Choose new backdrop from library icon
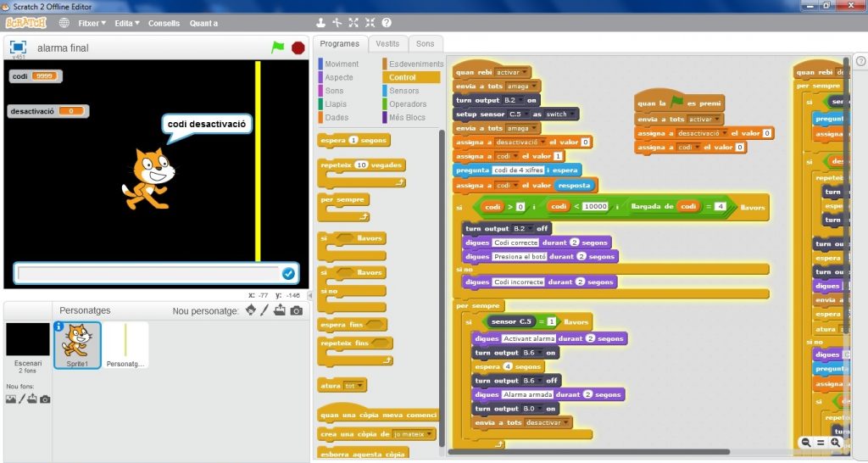 [11, 399]
